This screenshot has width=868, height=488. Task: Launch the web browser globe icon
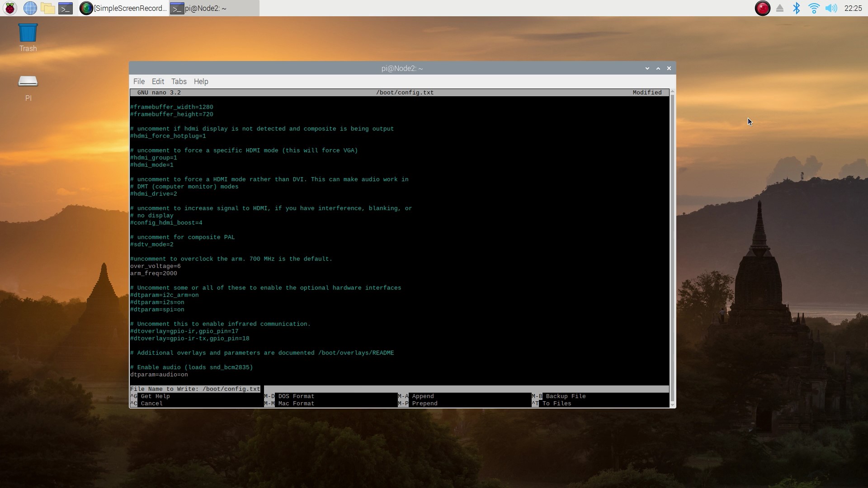tap(30, 8)
